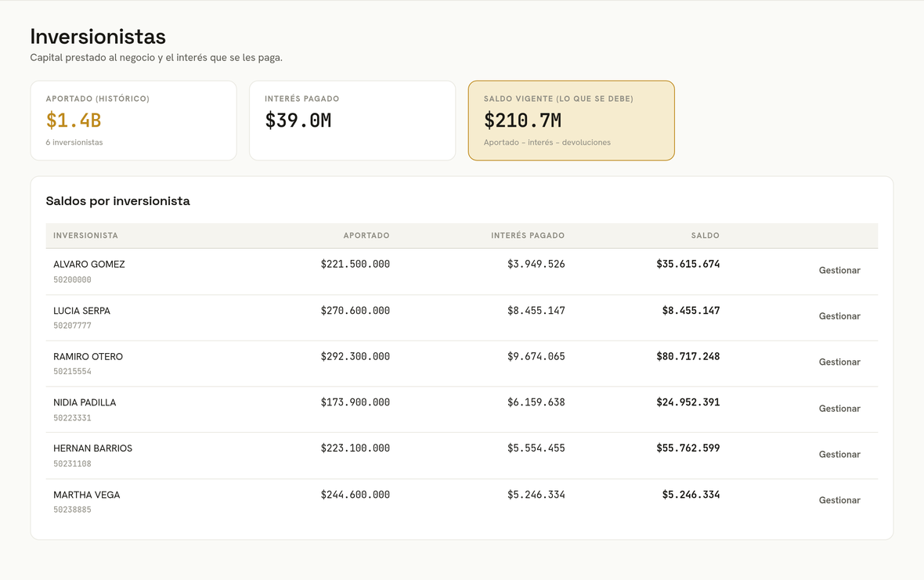The width and height of the screenshot is (924, 580).
Task: Click Gestionar for Nidia Padilla
Action: pos(839,409)
